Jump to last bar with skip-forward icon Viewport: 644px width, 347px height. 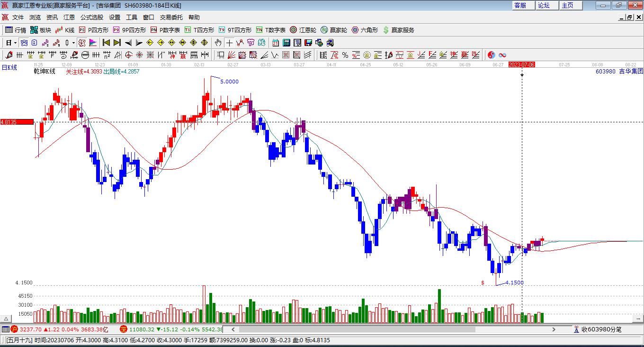pyautogui.click(x=117, y=43)
